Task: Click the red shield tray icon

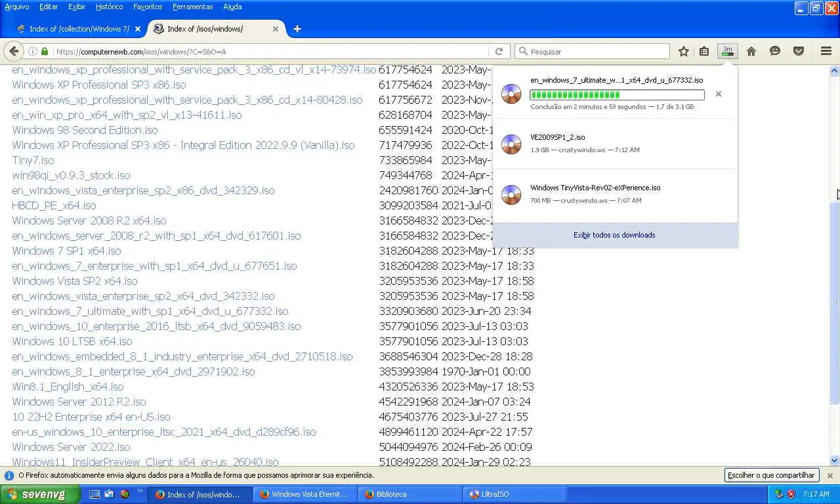Action: tap(791, 494)
